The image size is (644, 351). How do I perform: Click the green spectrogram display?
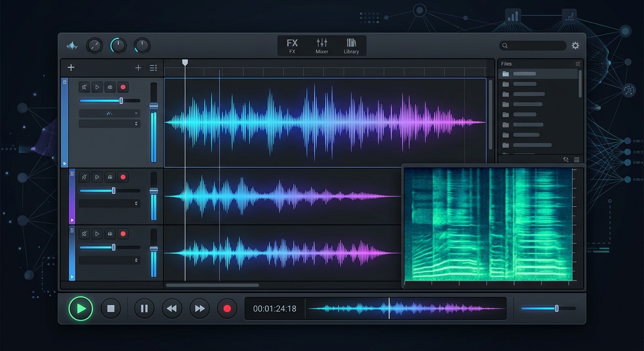[488, 223]
